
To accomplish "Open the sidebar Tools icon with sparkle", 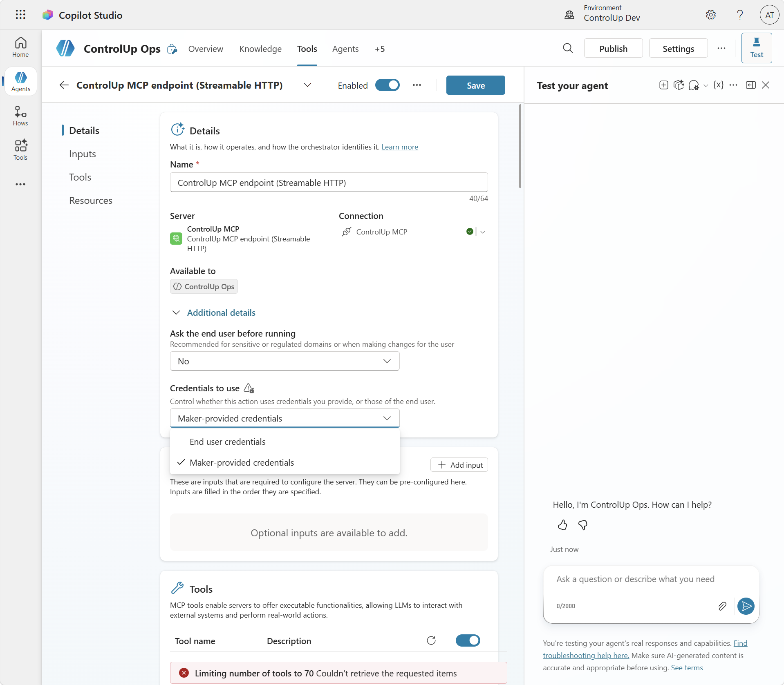I will [x=20, y=150].
